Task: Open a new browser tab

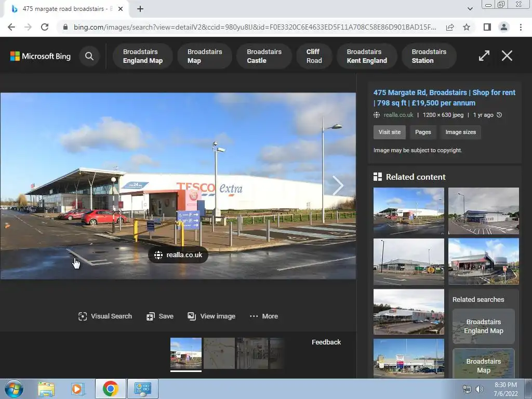Action: [x=140, y=9]
